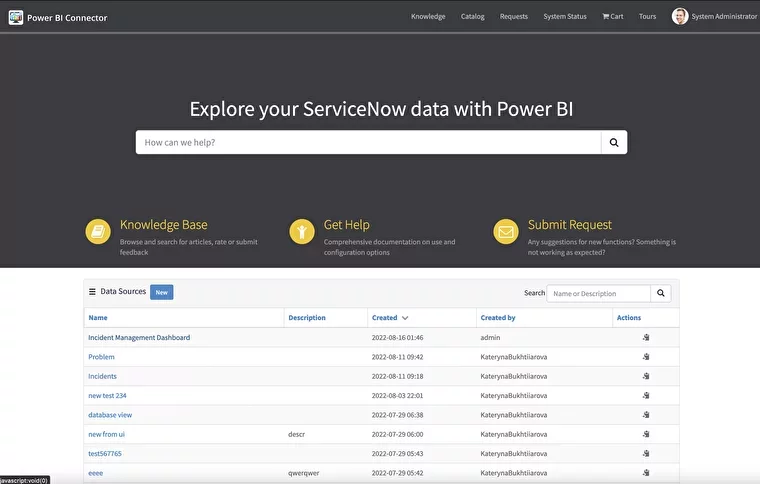Click the Data Sources search magnifier button
This screenshot has width=760, height=484.
660,293
